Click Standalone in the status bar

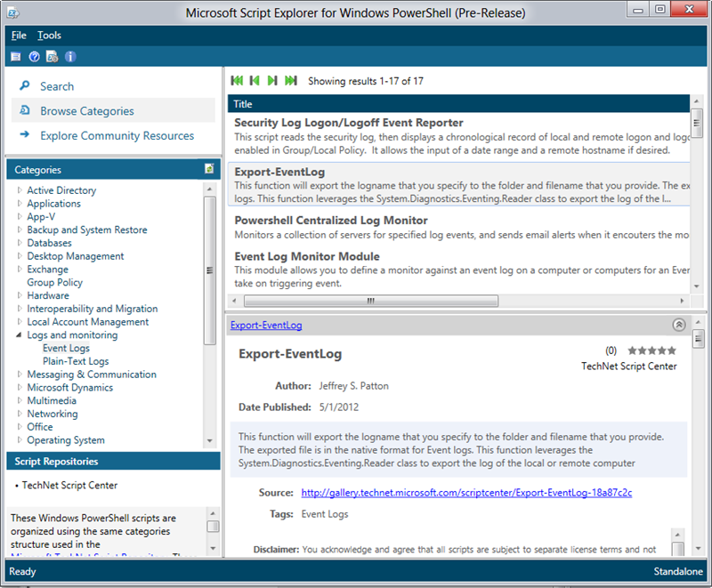click(x=678, y=571)
